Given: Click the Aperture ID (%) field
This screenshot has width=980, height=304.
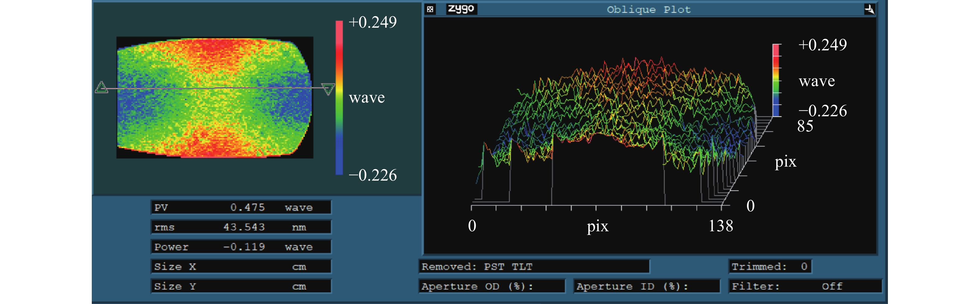Looking at the screenshot, I should tap(647, 287).
